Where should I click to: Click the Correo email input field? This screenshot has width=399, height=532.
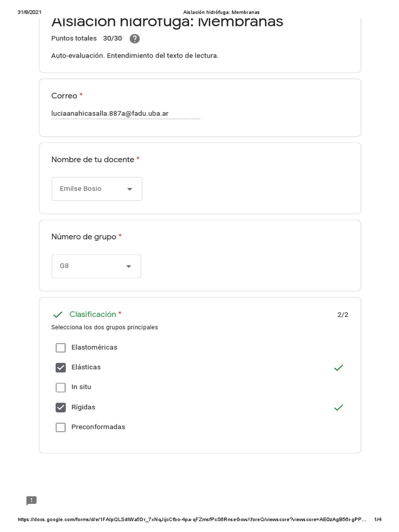[125, 114]
